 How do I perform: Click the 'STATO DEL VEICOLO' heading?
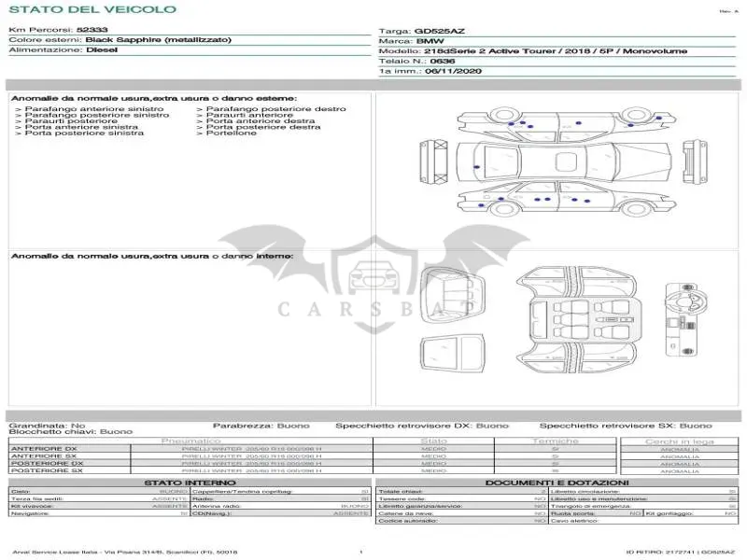pyautogui.click(x=92, y=9)
